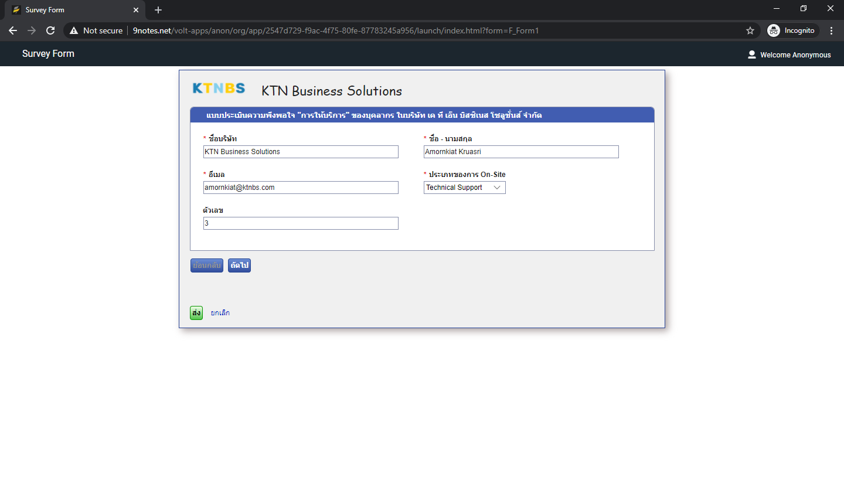
Task: Click the ตัวเลข field label
Action: [x=213, y=210]
